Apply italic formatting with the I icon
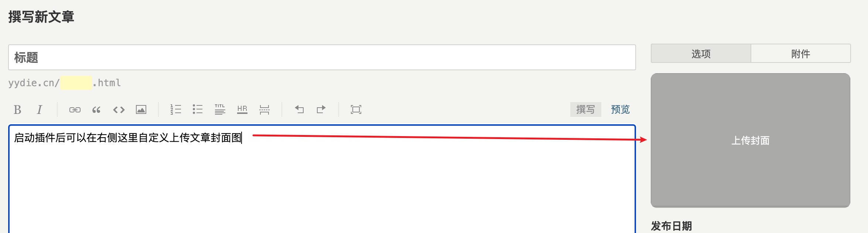The height and width of the screenshot is (233, 868). pos(40,109)
